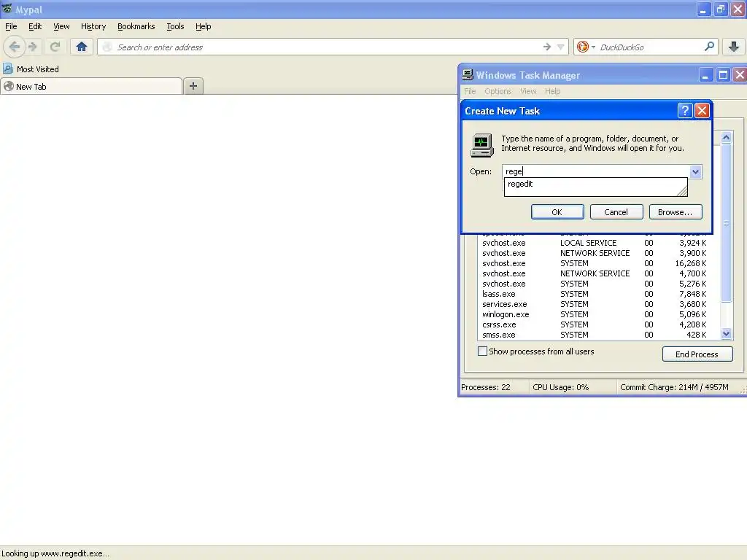
Task: Click the Mypal forward navigation arrow
Action: [x=33, y=47]
